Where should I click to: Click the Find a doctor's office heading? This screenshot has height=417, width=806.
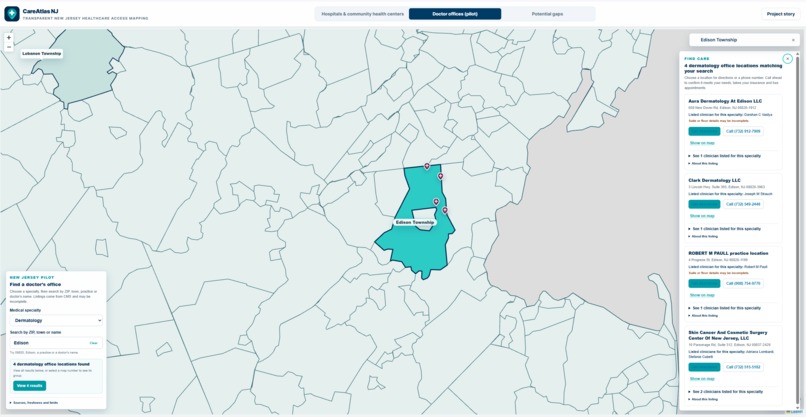click(35, 284)
